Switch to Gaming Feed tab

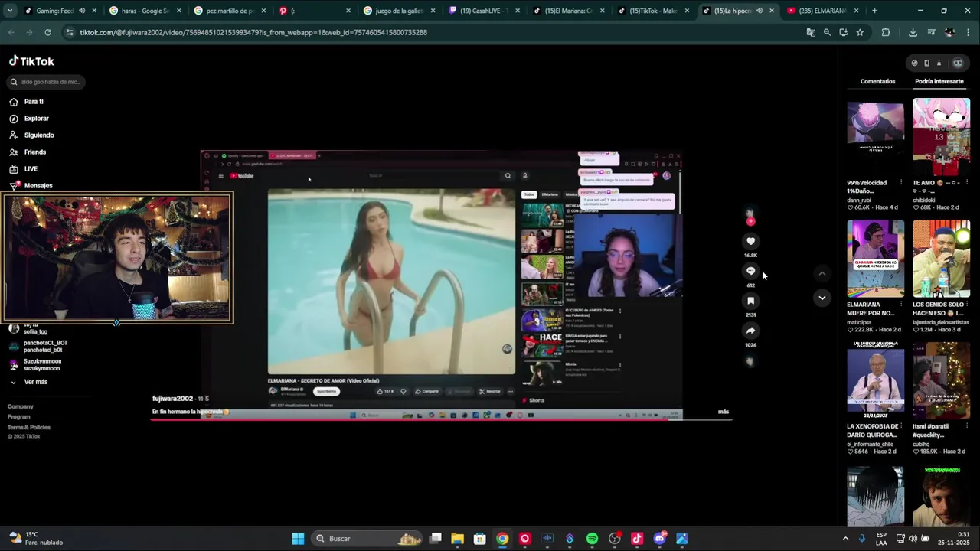click(x=60, y=11)
